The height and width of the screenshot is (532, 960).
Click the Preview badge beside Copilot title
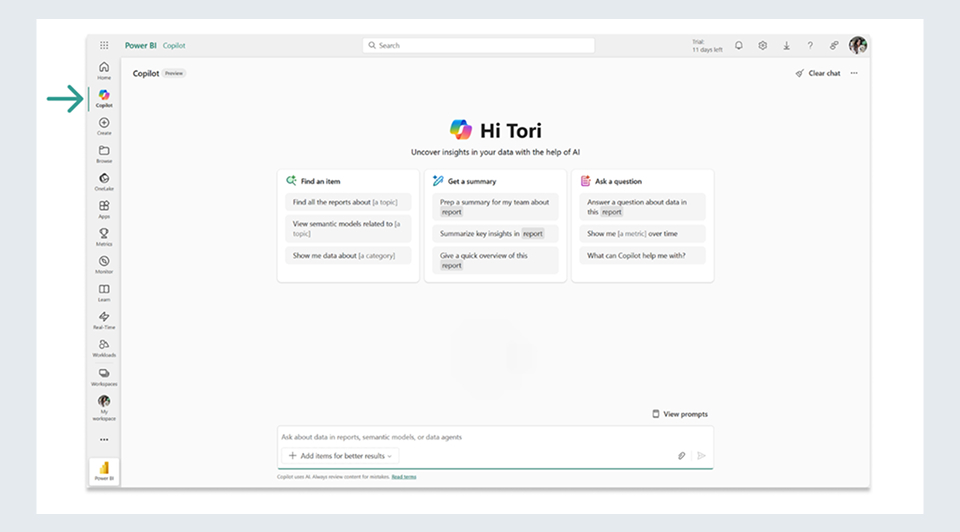(x=174, y=73)
